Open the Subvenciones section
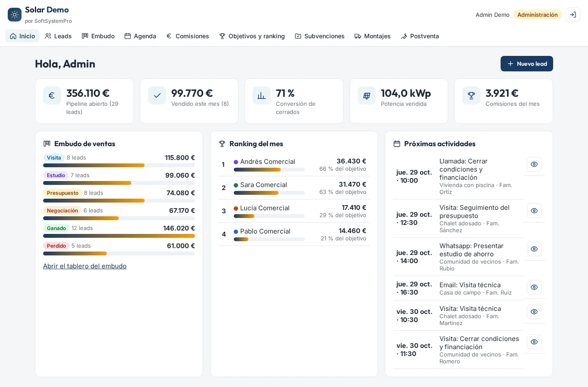The height and width of the screenshot is (387, 588). point(319,36)
